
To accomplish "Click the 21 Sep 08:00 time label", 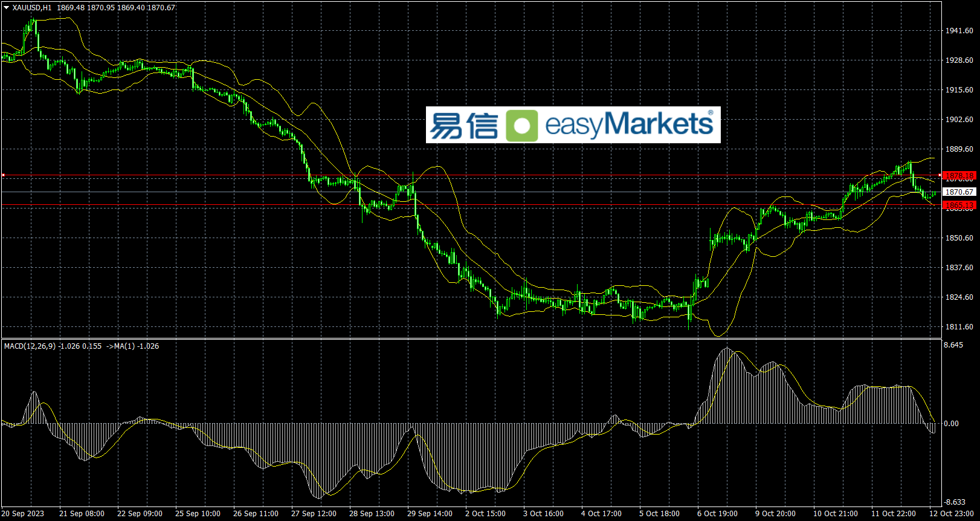I will tap(82, 514).
